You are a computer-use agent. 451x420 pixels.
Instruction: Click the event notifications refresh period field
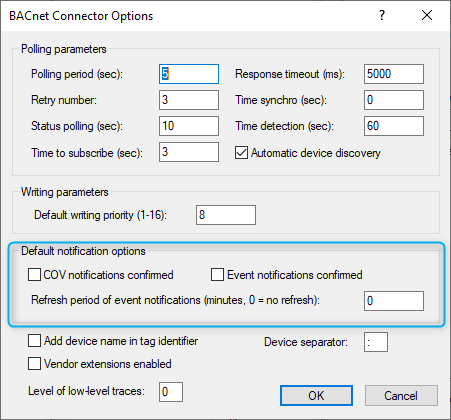pyautogui.click(x=394, y=301)
